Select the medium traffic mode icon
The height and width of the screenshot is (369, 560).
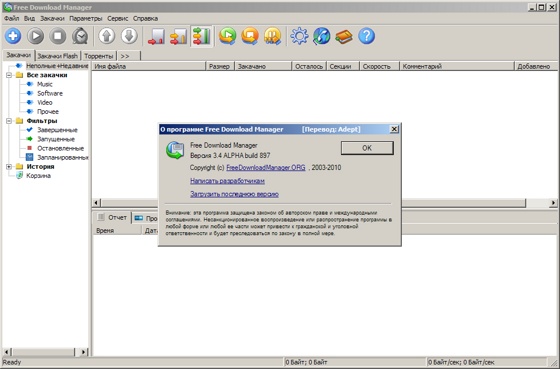(178, 36)
